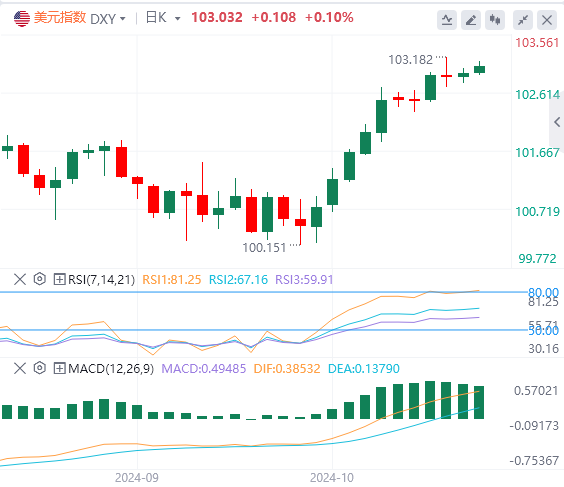Remove the MACD indicator panel
The width and height of the screenshot is (564, 487).
pyautogui.click(x=20, y=368)
